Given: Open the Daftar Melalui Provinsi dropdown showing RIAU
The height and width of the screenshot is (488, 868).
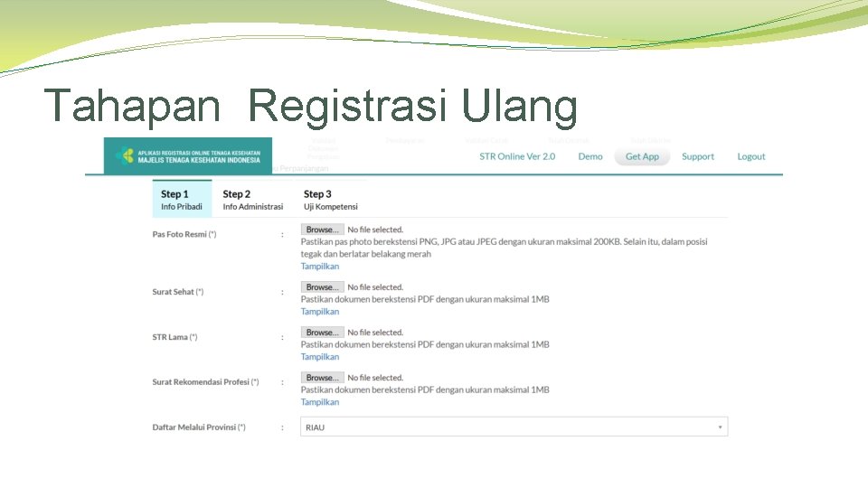Looking at the screenshot, I should [x=514, y=427].
